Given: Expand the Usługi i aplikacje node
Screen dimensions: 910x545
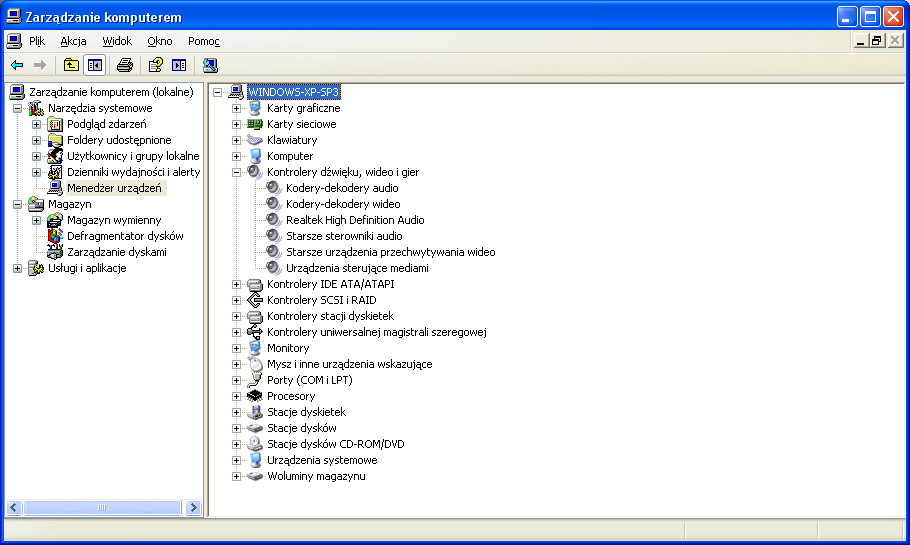Looking at the screenshot, I should pos(17,268).
